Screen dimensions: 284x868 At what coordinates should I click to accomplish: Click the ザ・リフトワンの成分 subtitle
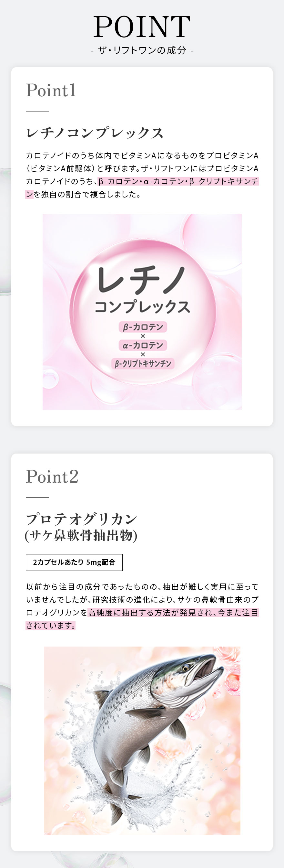[142, 50]
